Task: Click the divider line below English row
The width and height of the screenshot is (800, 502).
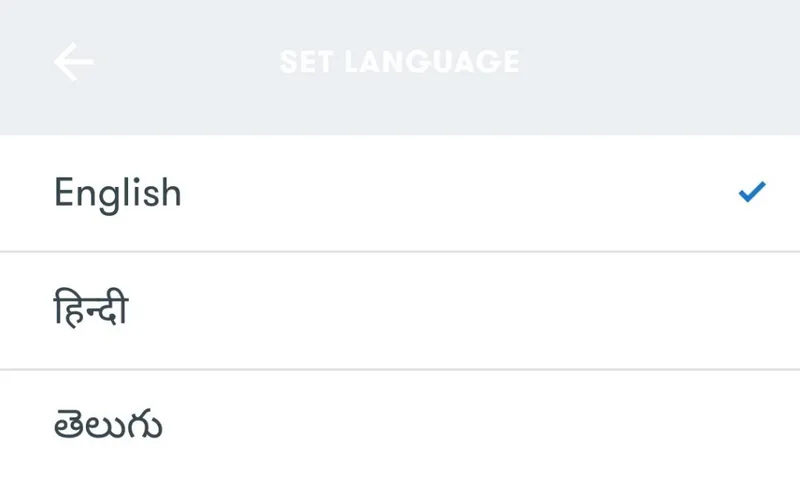Action: pos(400,252)
